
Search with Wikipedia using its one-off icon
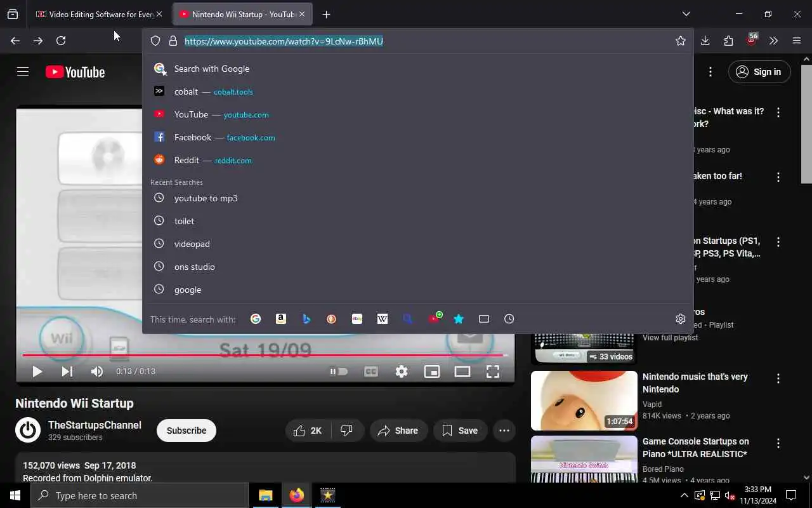(383, 319)
